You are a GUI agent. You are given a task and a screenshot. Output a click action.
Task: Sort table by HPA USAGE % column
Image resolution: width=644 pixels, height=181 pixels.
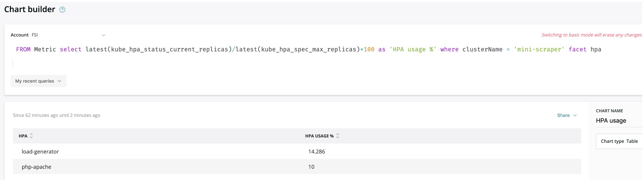click(x=338, y=136)
